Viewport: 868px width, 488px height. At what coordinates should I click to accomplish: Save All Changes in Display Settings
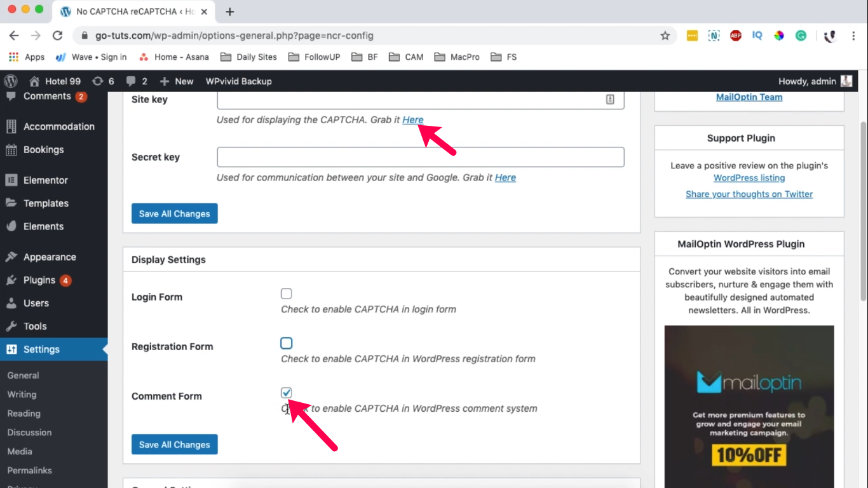[175, 445]
